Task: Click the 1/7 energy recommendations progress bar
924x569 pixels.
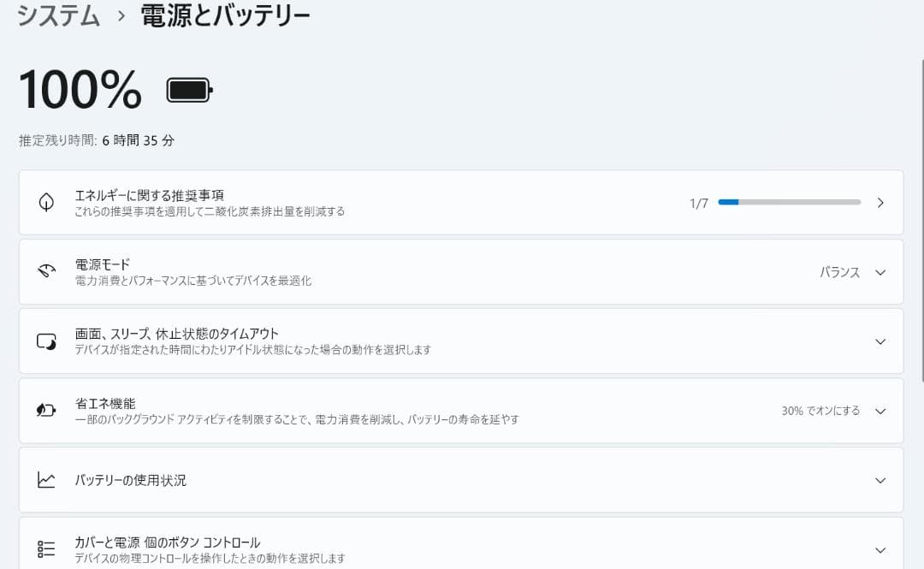Action: pyautogui.click(x=789, y=203)
